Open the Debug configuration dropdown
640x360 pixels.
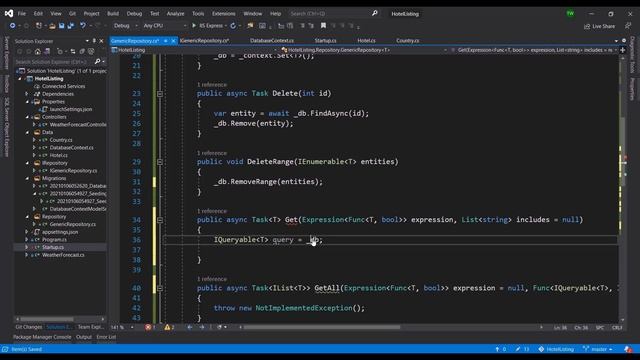(x=125, y=26)
